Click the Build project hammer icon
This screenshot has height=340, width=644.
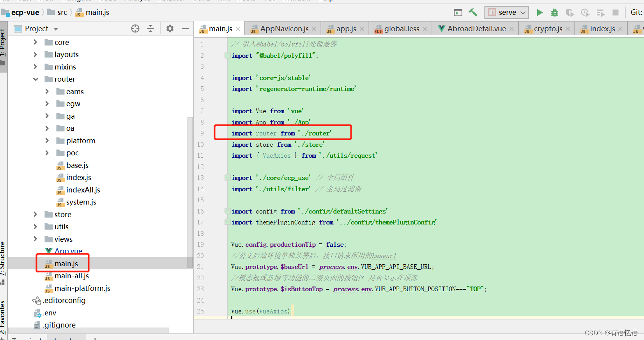point(473,12)
